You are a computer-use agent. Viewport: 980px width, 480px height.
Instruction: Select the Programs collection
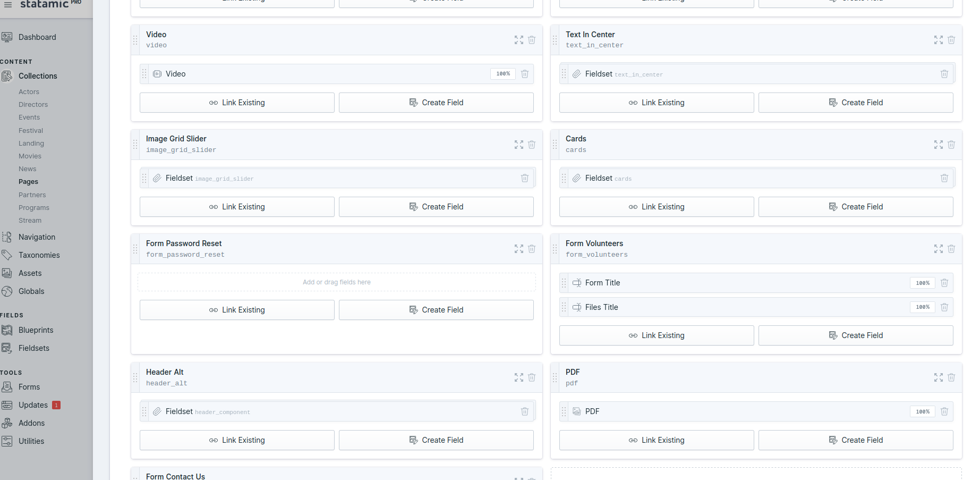(x=34, y=208)
